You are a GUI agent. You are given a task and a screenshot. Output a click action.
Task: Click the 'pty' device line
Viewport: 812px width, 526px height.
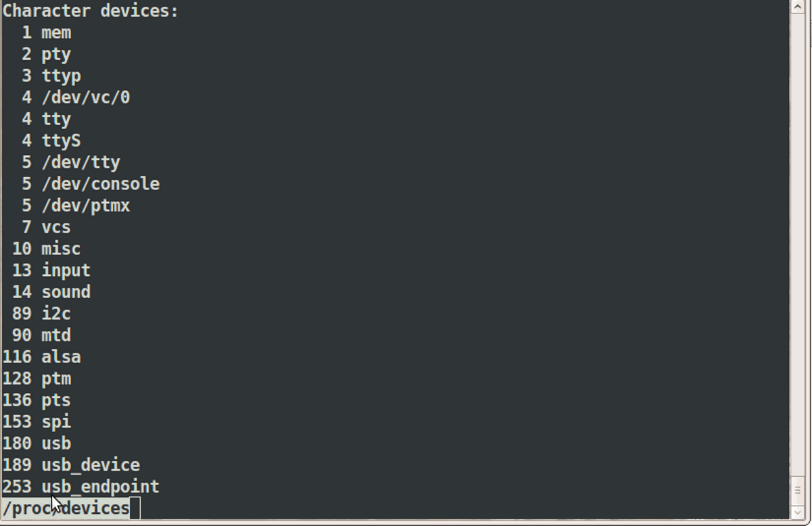pyautogui.click(x=55, y=53)
